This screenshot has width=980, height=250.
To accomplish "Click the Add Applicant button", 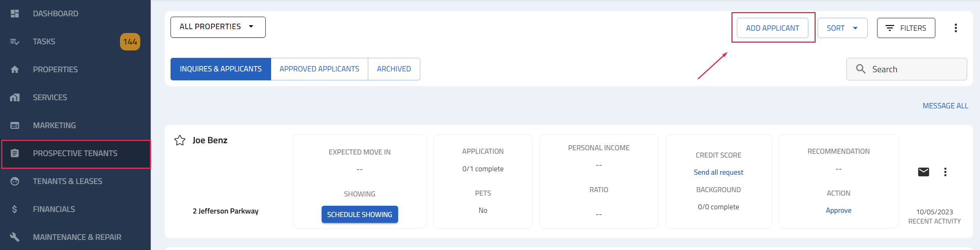I will 772,28.
